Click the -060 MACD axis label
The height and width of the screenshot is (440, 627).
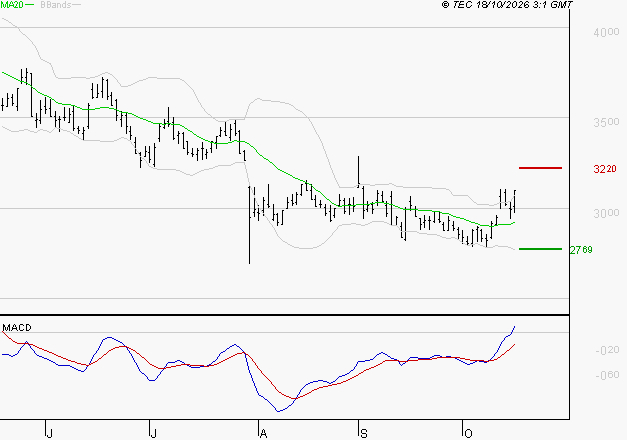(607, 375)
